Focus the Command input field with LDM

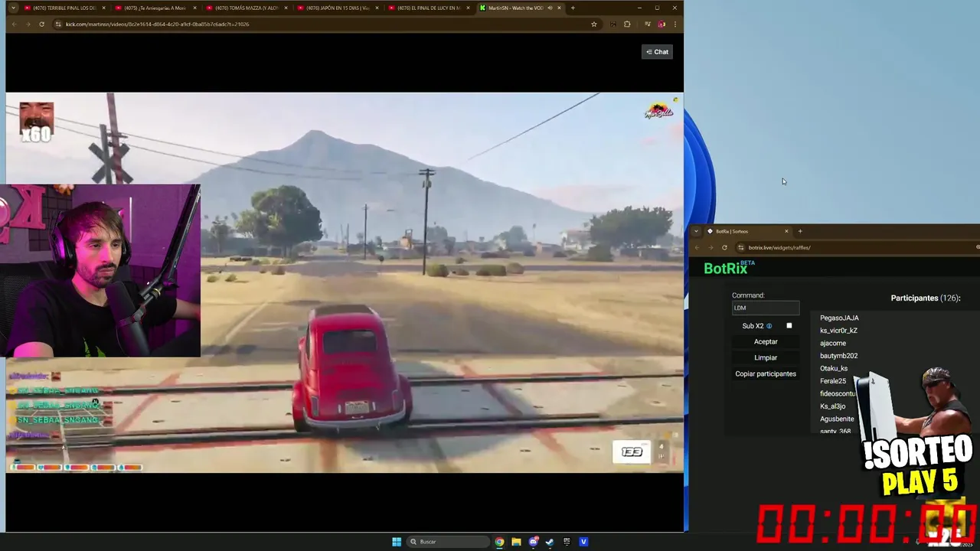click(766, 308)
